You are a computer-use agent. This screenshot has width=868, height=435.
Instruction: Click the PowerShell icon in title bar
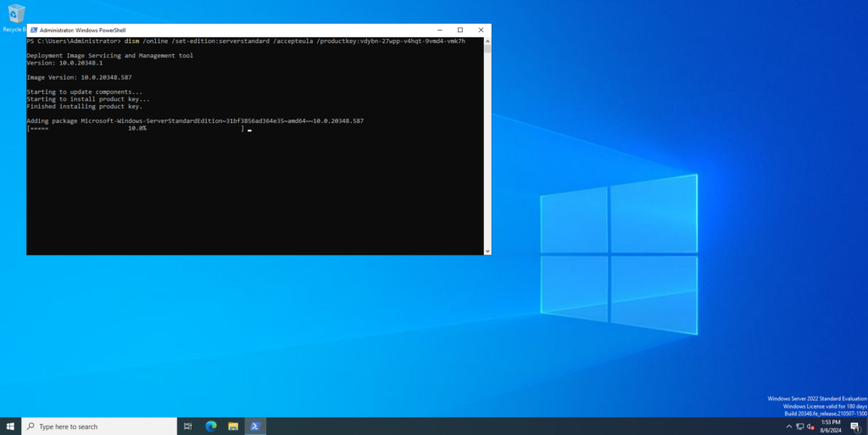(34, 30)
